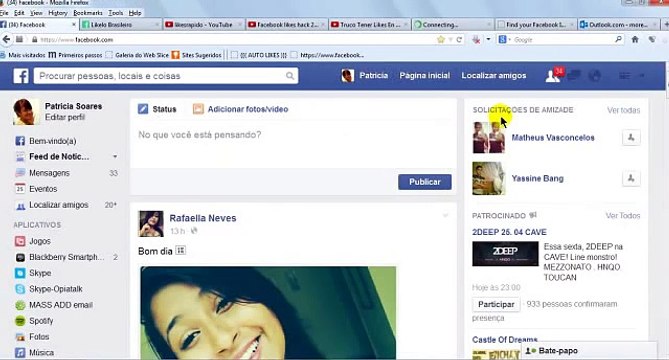669x360 pixels.
Task: Open the History menu
Action: 58,13
